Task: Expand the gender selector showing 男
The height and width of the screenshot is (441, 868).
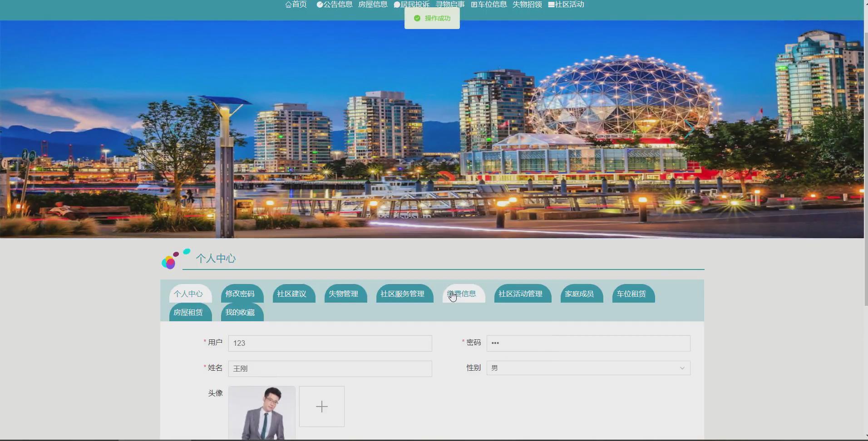Action: click(683, 367)
